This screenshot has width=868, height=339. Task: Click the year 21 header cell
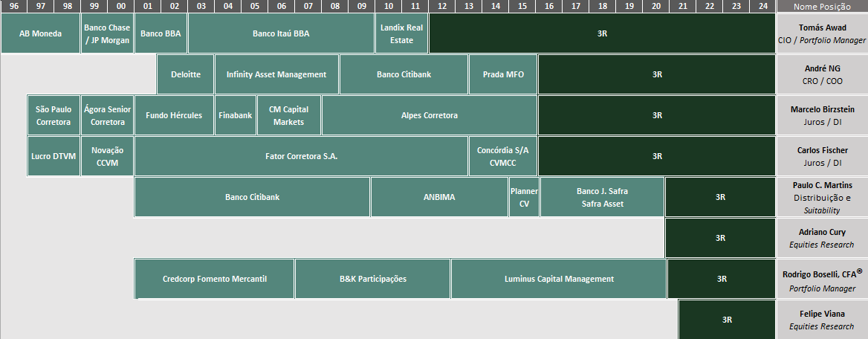(x=682, y=7)
